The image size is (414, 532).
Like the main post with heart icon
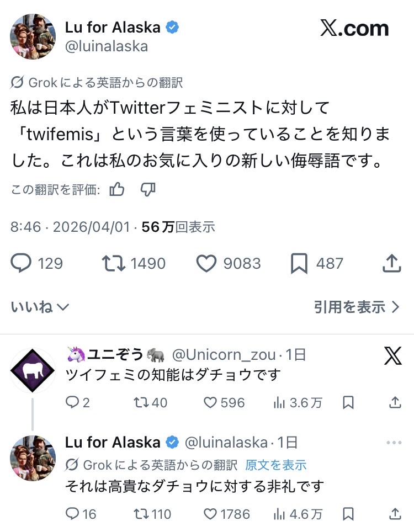(206, 264)
